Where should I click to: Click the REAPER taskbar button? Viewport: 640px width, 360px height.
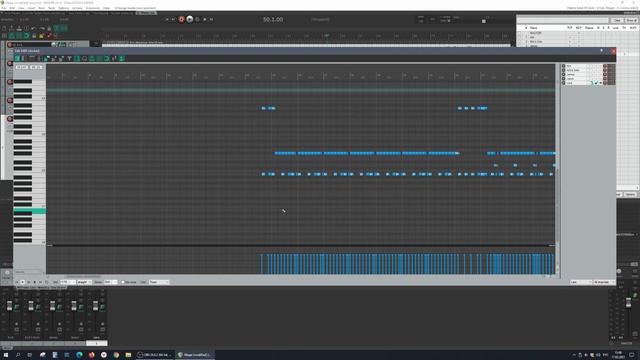coord(195,355)
